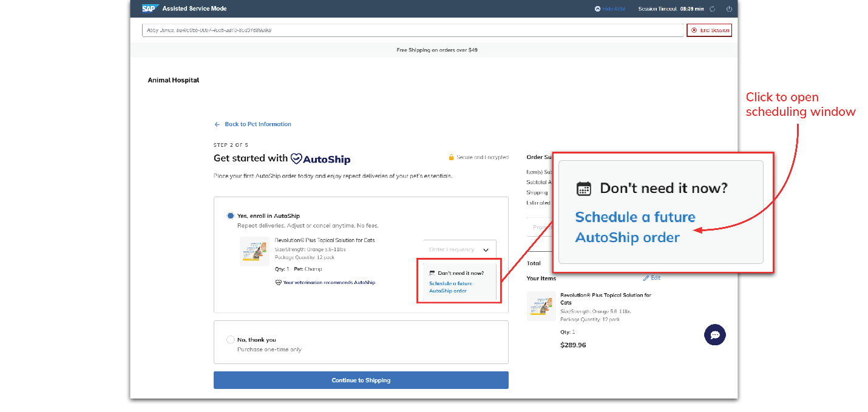The height and width of the screenshot is (412, 868).
Task: Click Continue to Shipping button
Action: [x=361, y=380]
